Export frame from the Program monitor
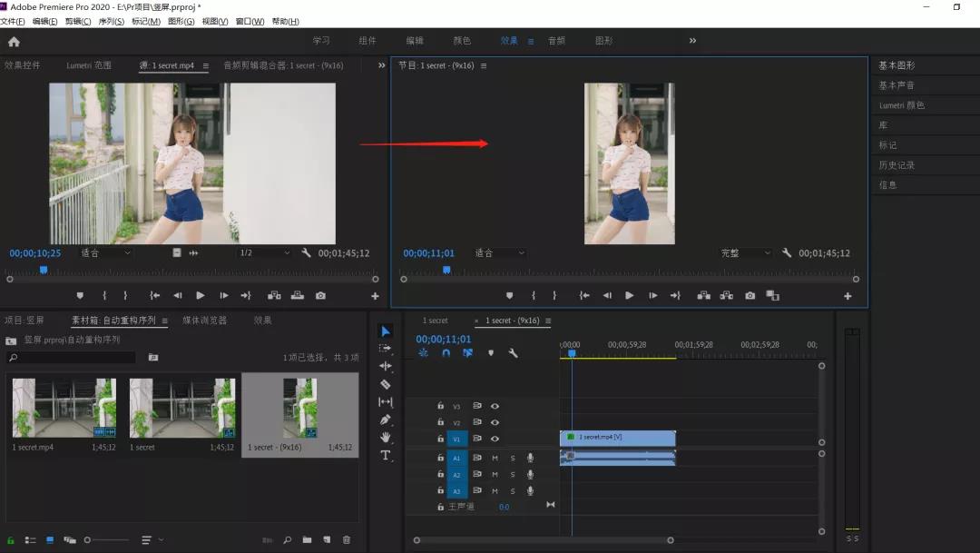The width and height of the screenshot is (980, 553). (750, 296)
